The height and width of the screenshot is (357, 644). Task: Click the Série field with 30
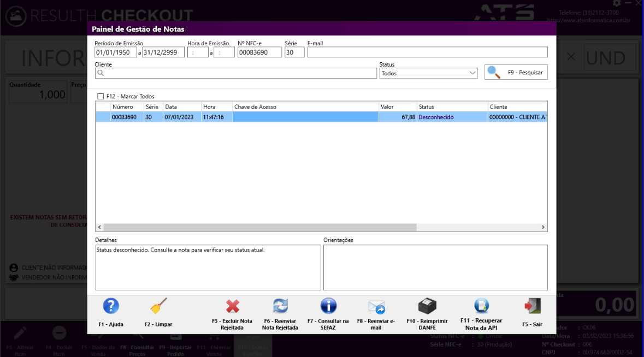(x=294, y=52)
